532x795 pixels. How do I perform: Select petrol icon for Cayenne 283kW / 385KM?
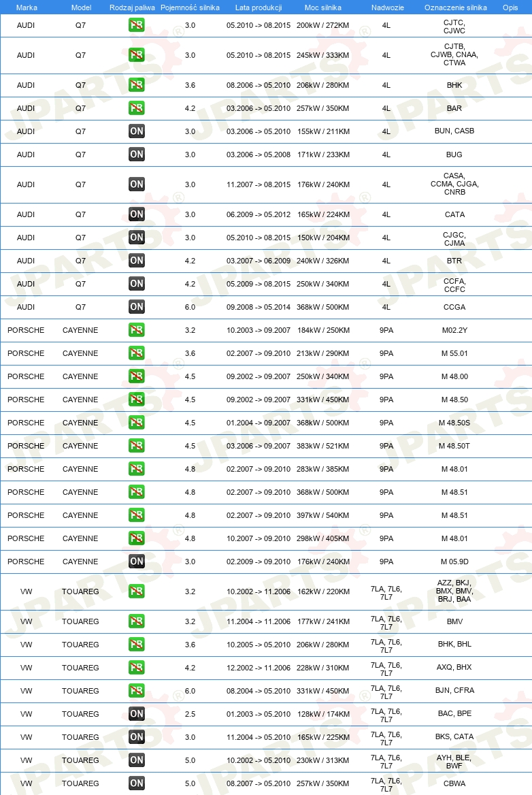pos(136,469)
